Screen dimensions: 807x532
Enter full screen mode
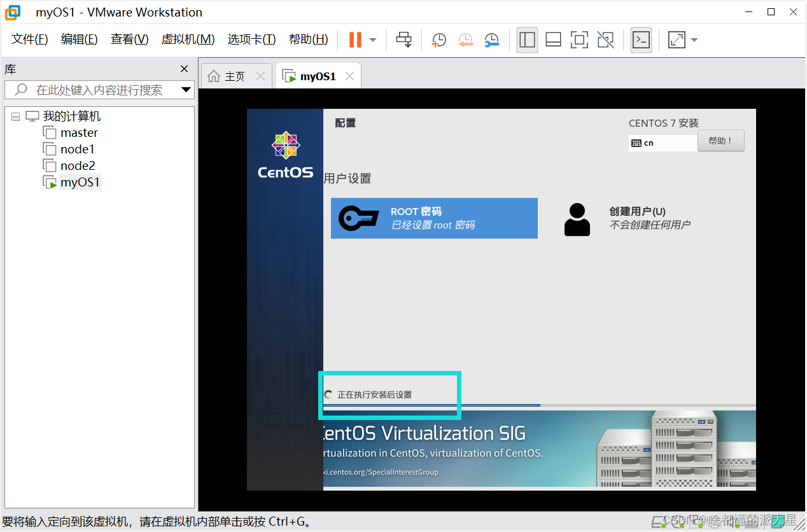(579, 39)
